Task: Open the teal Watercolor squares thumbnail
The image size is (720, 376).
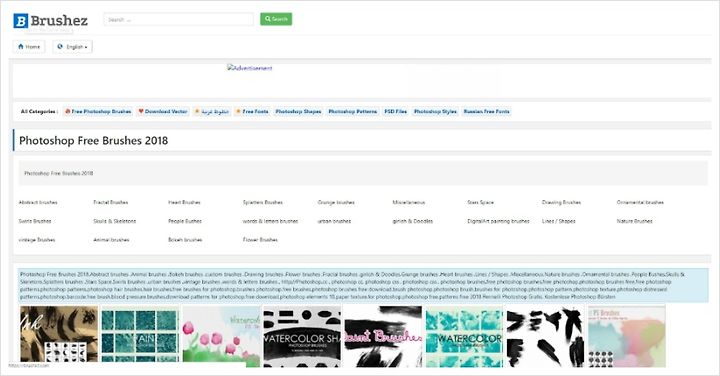Action: point(465,336)
